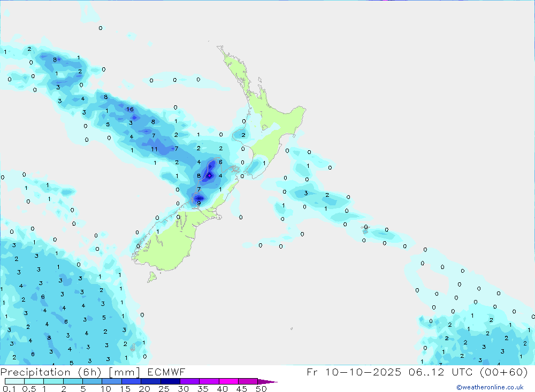This screenshot has width=535, height=392.
Task: Pick the 35–40 mm violet legend swatch
Action: [x=209, y=381]
